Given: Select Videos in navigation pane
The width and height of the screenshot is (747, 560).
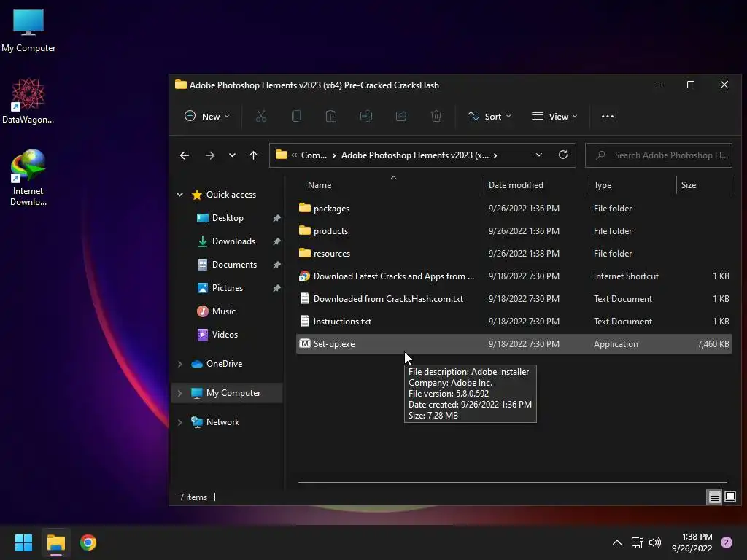Looking at the screenshot, I should (225, 335).
